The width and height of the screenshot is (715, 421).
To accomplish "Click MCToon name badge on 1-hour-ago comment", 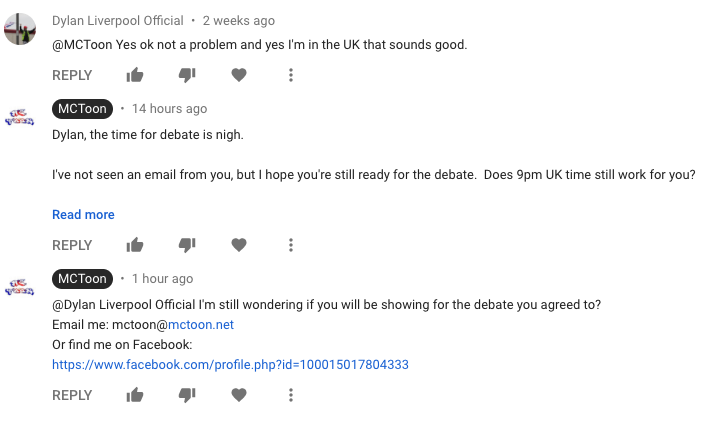I will pyautogui.click(x=82, y=279).
